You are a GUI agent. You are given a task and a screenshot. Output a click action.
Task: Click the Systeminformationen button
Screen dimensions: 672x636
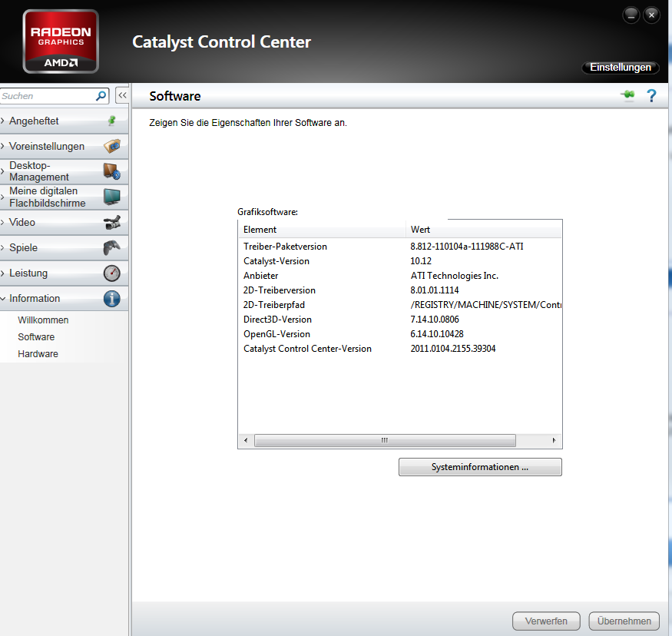point(480,467)
